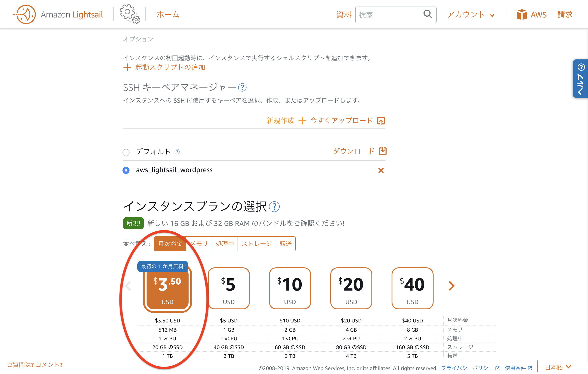Expand the アカウント dropdown menu
The width and height of the screenshot is (588, 374).
point(471,15)
